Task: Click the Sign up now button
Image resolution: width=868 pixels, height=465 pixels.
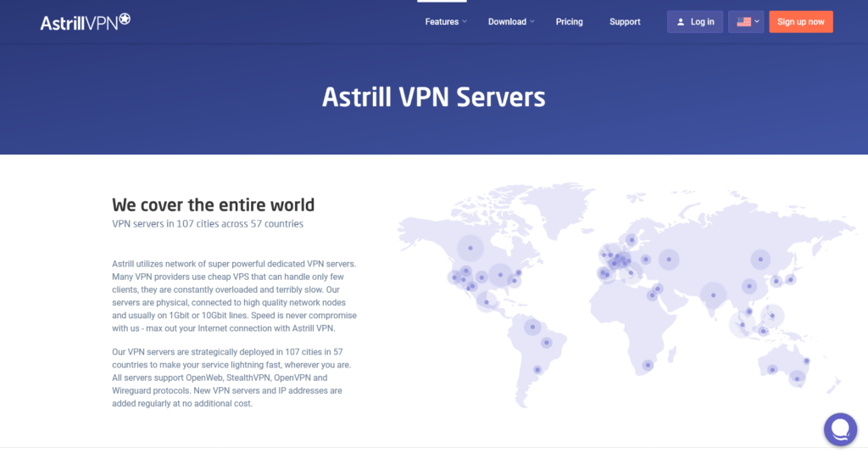Action: click(800, 21)
